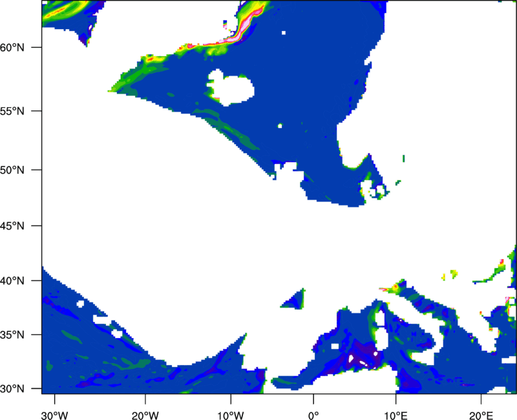This screenshot has width=517, height=420.
Task: Click the 0° longitude label
Action: point(313,415)
